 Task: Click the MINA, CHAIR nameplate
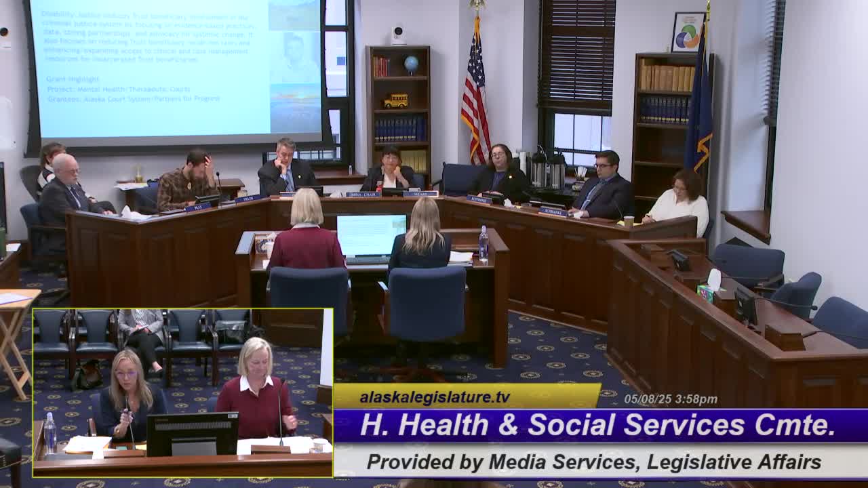click(363, 195)
